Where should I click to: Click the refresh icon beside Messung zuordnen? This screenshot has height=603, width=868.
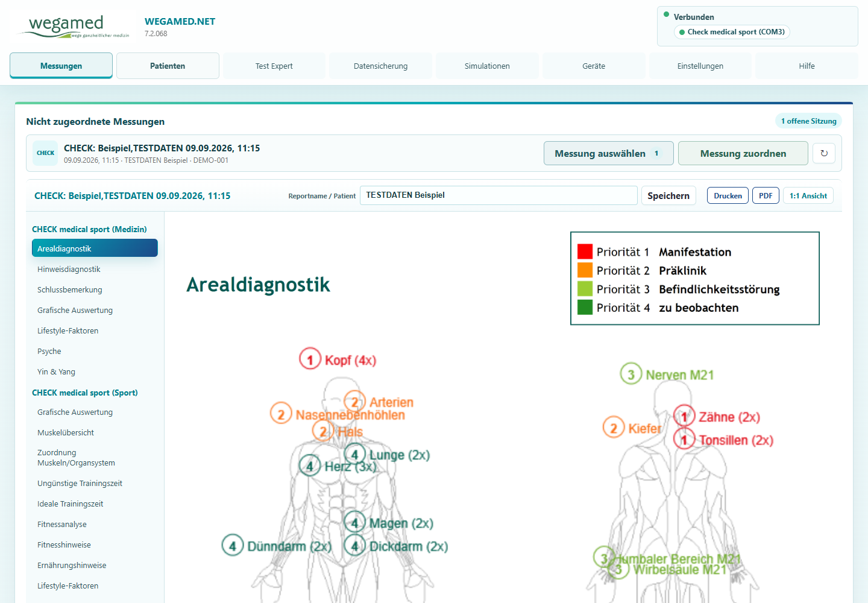pos(824,153)
